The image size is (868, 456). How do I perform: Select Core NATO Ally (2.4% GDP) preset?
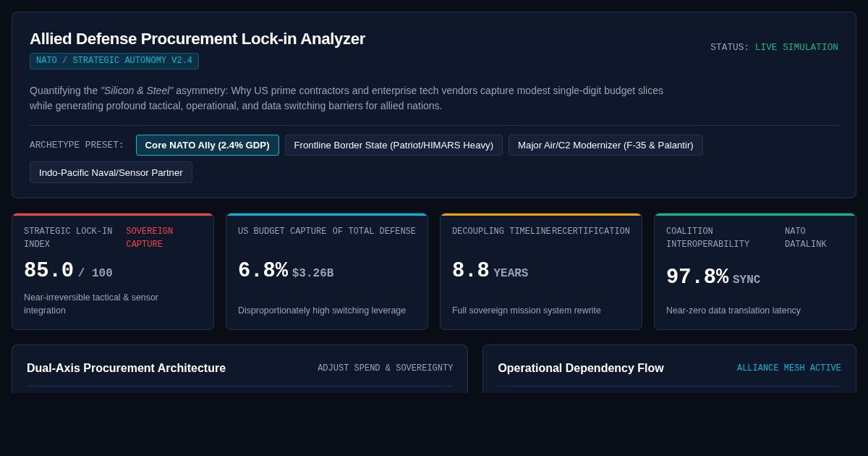(207, 145)
